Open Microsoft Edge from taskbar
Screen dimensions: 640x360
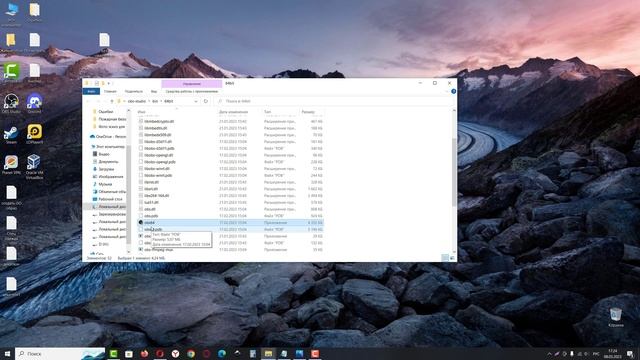pos(222,353)
